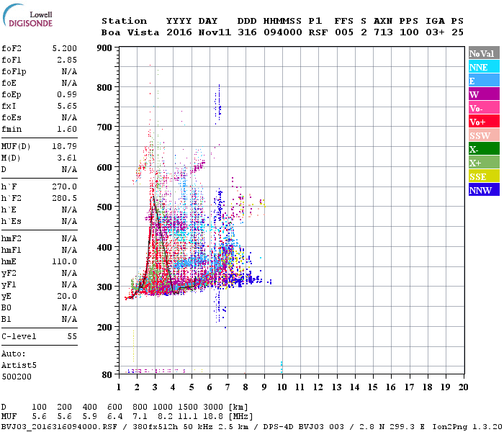This screenshot has height=432, width=504.
Task: Select the NoVal gray legend swatch
Action: (484, 53)
